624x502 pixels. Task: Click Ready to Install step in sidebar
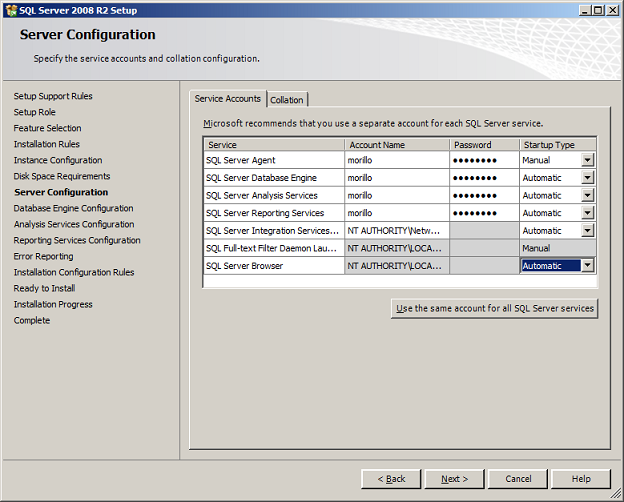44,288
